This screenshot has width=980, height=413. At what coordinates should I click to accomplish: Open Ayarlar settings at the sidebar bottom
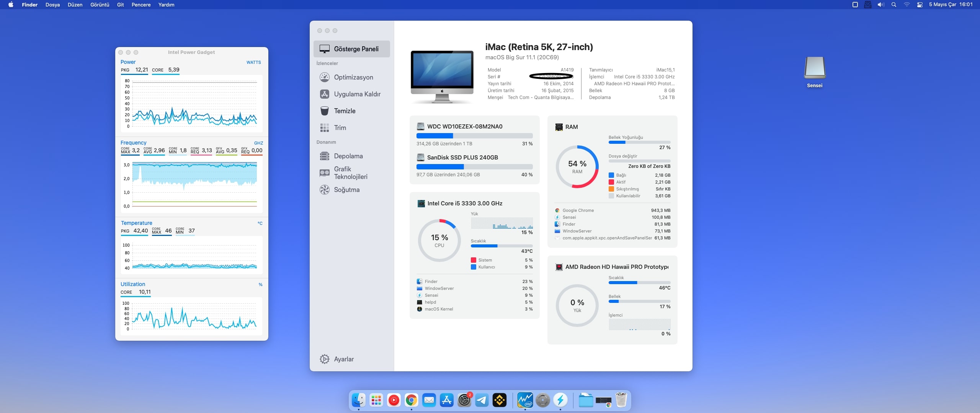(x=343, y=359)
